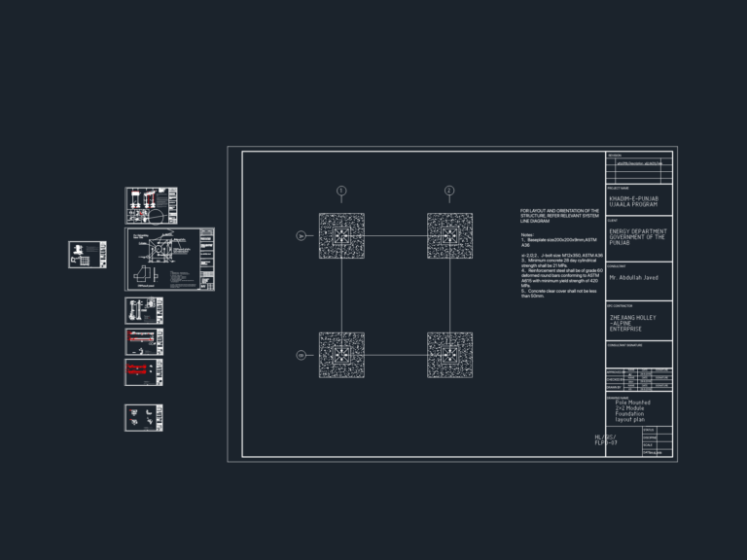Click the 'ENERGY DEPARTMENT GOVERNMENT OF THE PUNJAB' text
This screenshot has width=747, height=560.
tap(638, 236)
